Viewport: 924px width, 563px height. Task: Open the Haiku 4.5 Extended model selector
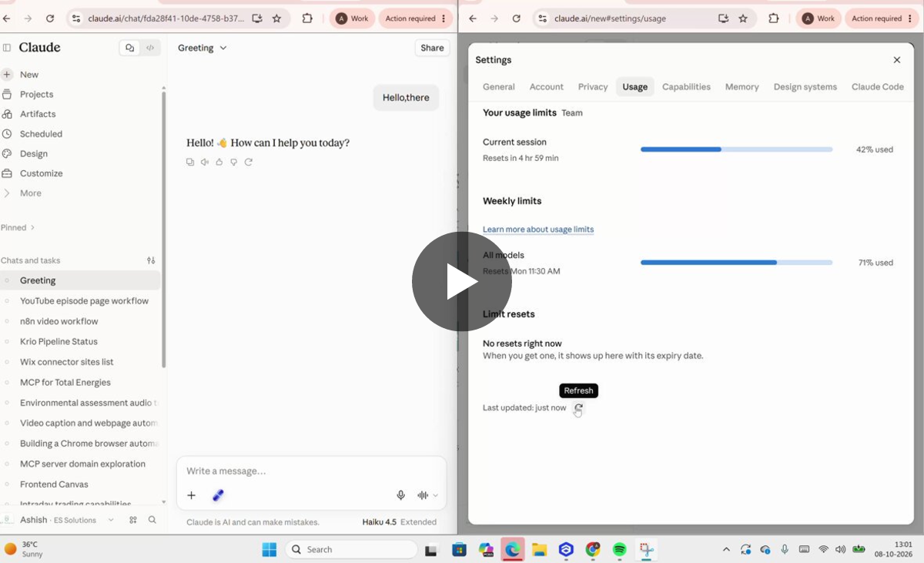[400, 522]
